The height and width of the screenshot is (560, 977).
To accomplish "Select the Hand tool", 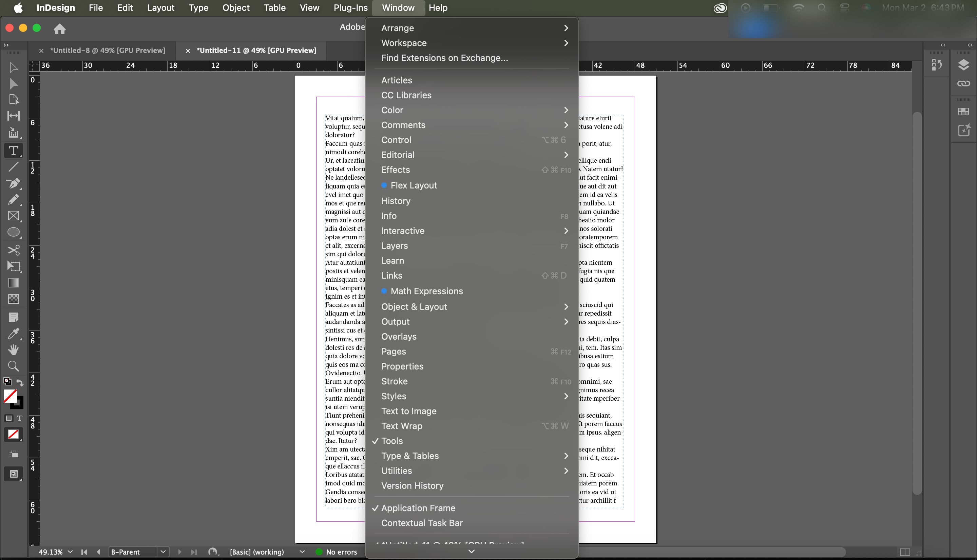I will (14, 349).
